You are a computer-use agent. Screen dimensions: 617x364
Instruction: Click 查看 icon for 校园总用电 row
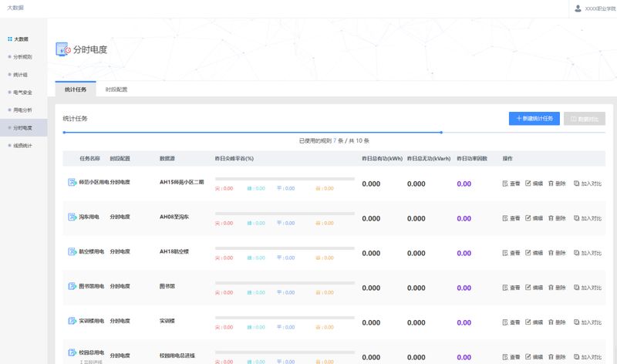505,357
